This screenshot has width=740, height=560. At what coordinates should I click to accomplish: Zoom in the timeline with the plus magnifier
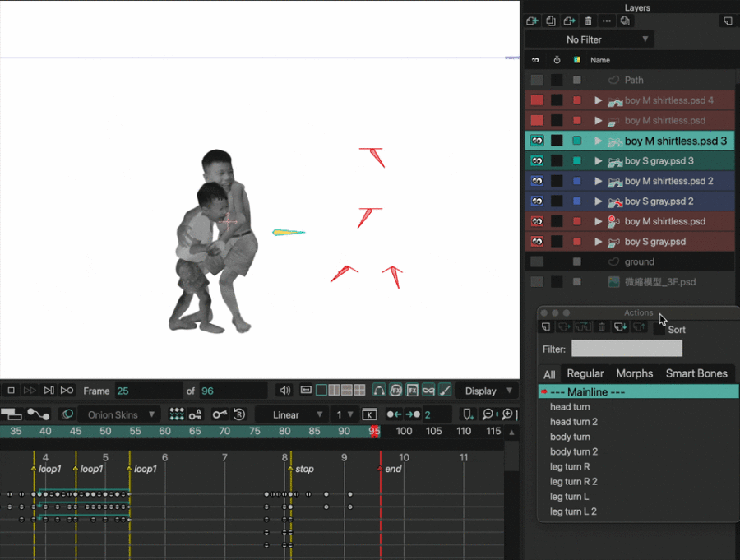tap(507, 414)
